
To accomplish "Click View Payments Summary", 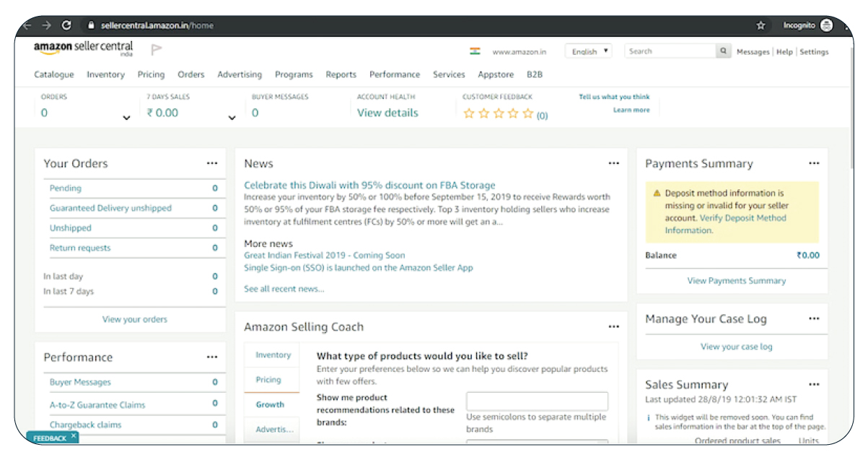I will pyautogui.click(x=737, y=281).
